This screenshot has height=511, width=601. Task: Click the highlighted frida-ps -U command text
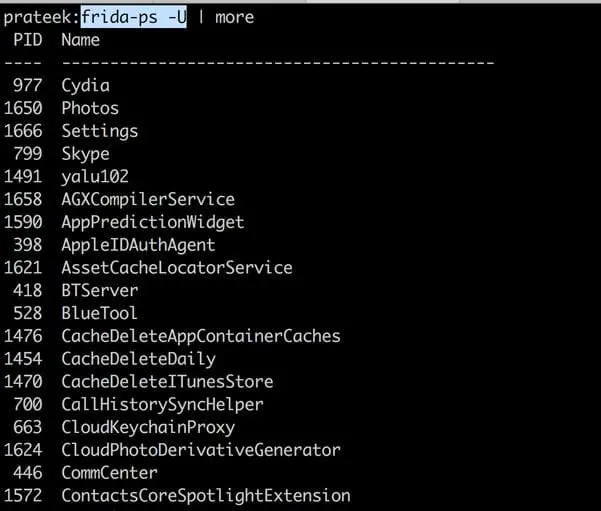(x=133, y=17)
